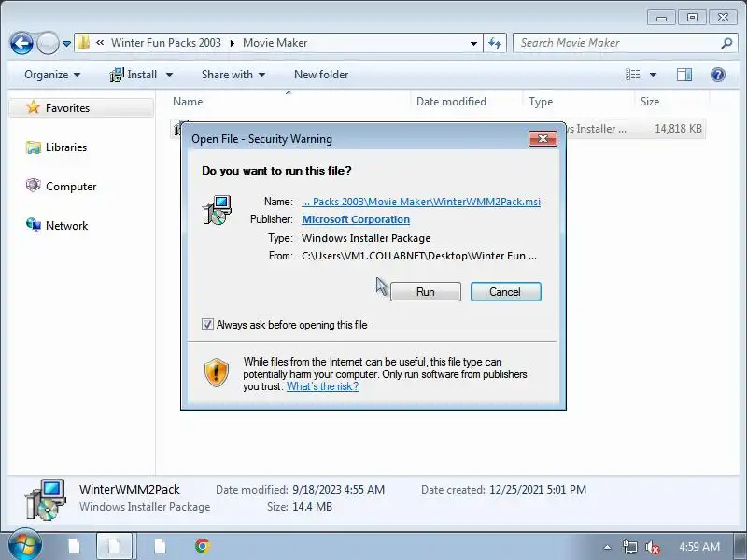Click the third blank document taskbar icon
This screenshot has width=747, height=560.
(160, 546)
